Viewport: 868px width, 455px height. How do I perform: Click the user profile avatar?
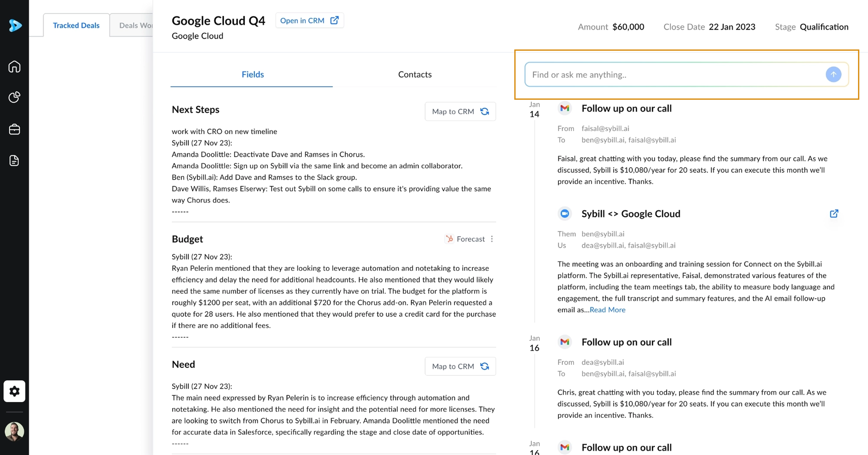point(15,432)
